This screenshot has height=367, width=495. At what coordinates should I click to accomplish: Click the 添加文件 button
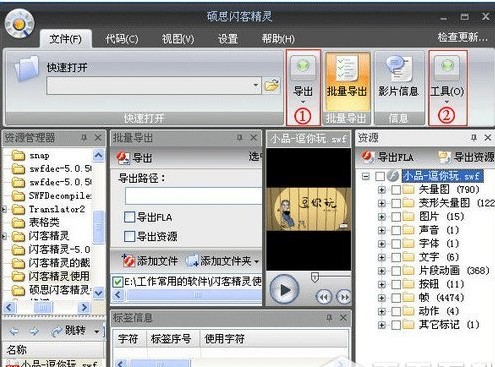(x=149, y=261)
